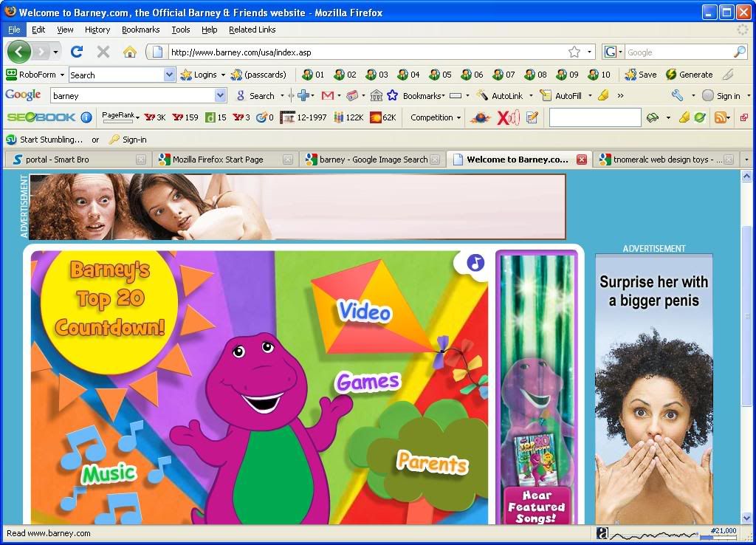Bookmark this page with the address bar star
Screen dimensions: 756x545
pyautogui.click(x=574, y=52)
